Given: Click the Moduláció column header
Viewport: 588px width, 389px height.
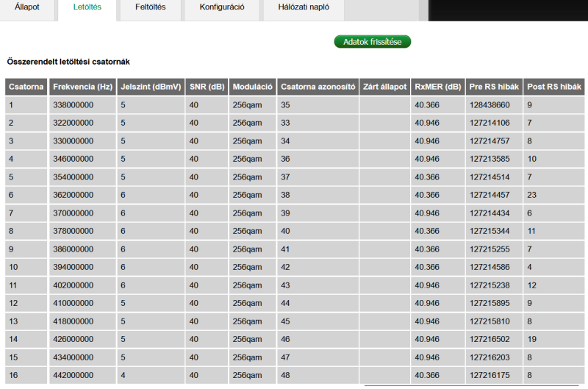Looking at the screenshot, I should 252,87.
